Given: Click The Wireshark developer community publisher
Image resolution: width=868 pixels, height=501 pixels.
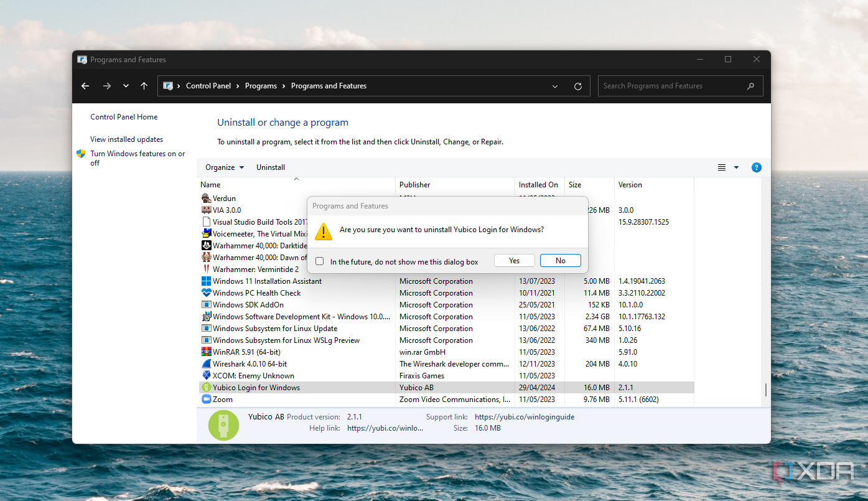Looking at the screenshot, I should coord(455,364).
